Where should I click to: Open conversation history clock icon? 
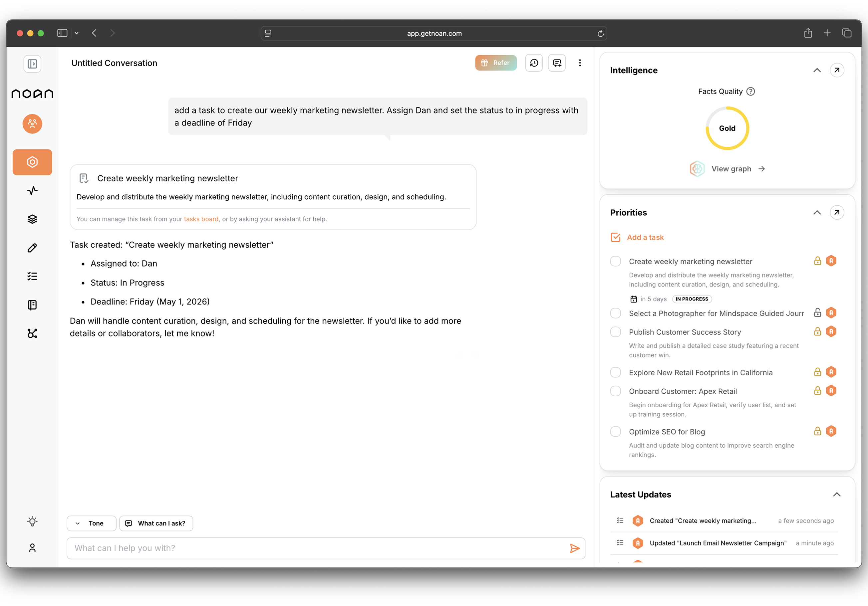[x=534, y=63]
